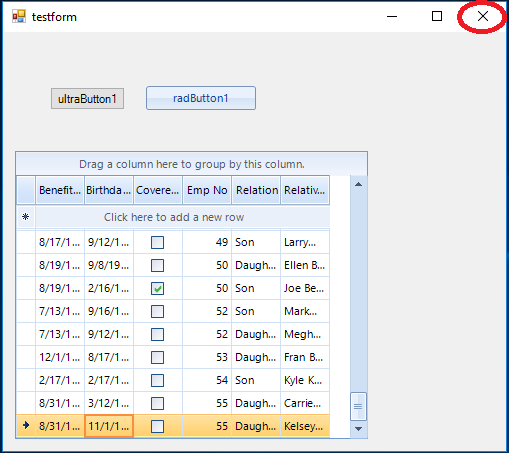Click the Emp No cell with value 53
Screen dimensions: 509x453
pos(207,357)
